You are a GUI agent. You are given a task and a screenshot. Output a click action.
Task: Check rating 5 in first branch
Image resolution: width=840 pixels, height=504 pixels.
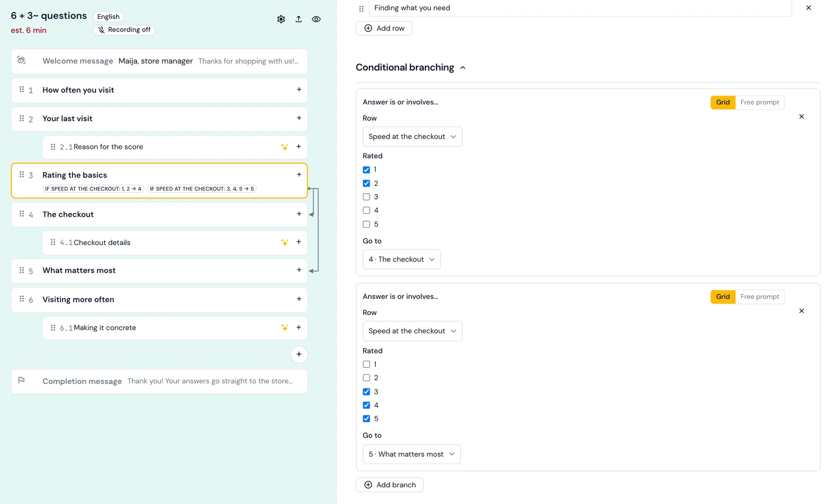[366, 224]
